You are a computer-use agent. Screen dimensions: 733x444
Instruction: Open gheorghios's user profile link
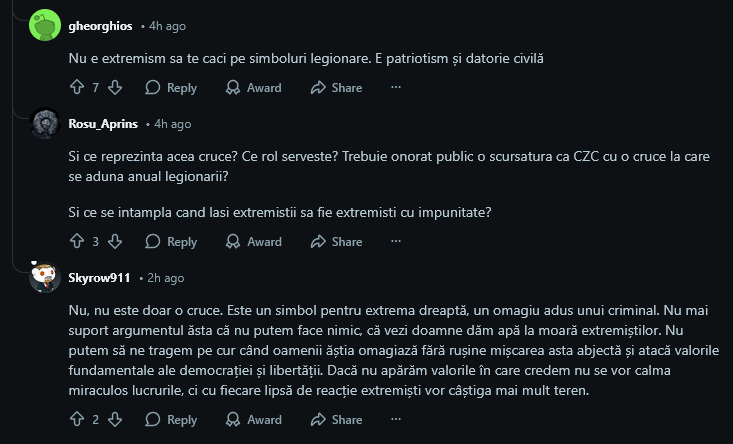pos(100,25)
